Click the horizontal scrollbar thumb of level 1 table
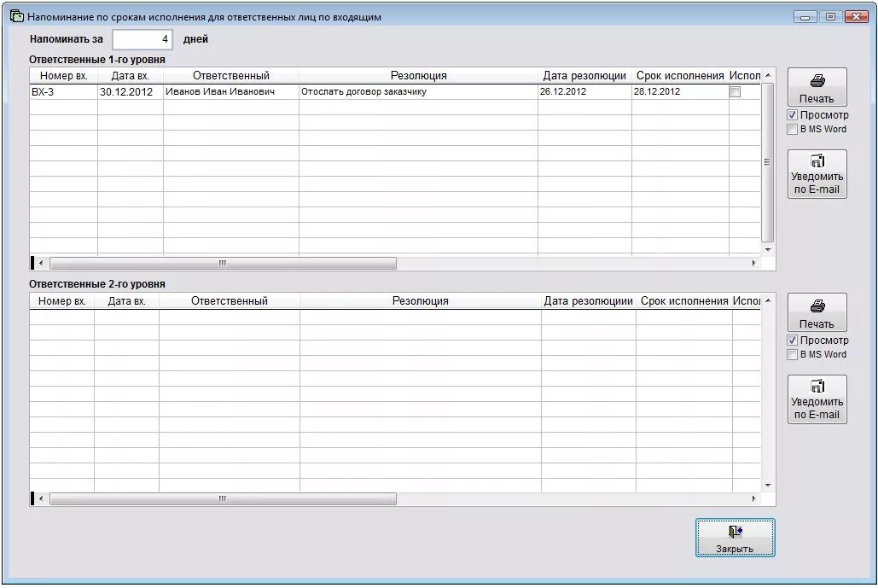Screen dimensions: 878x588 [x=223, y=263]
